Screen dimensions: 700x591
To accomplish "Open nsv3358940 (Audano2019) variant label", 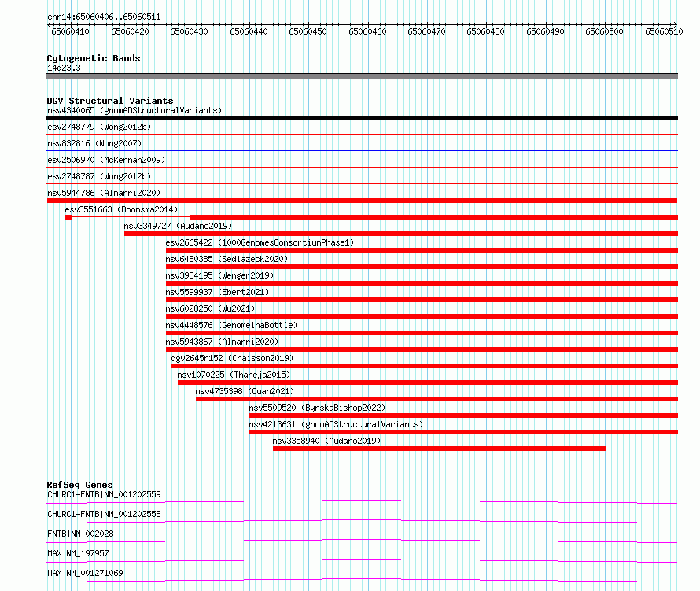I will [326, 441].
